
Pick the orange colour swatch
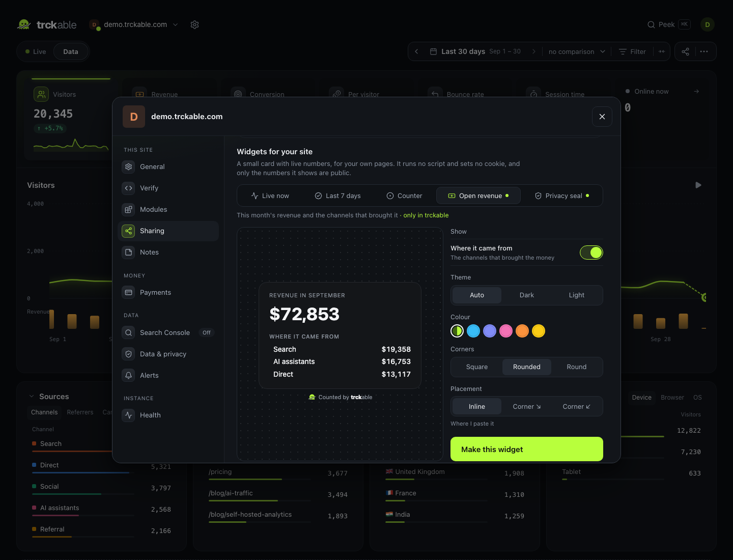(x=522, y=331)
